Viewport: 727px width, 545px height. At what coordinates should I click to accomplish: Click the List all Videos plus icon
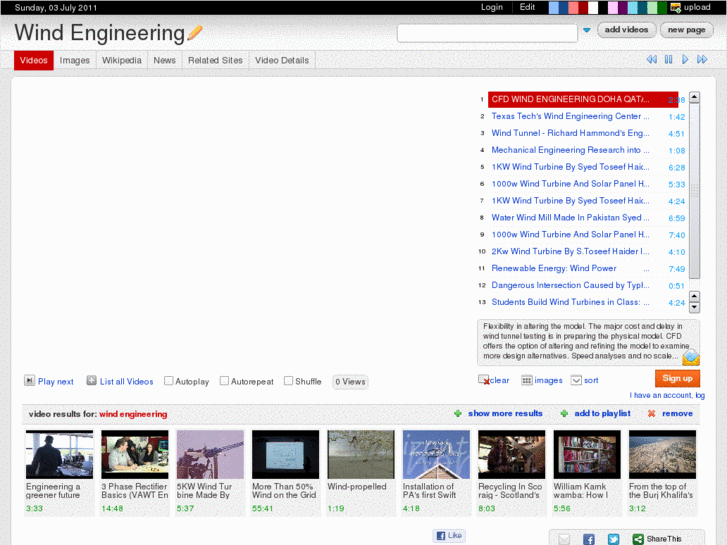[91, 381]
